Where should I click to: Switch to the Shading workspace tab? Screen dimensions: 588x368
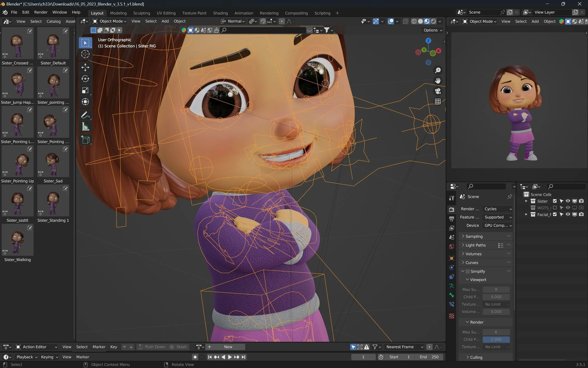tap(220, 13)
